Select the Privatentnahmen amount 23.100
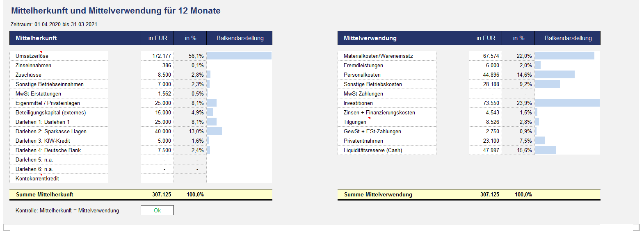The image size is (644, 237). click(x=491, y=141)
